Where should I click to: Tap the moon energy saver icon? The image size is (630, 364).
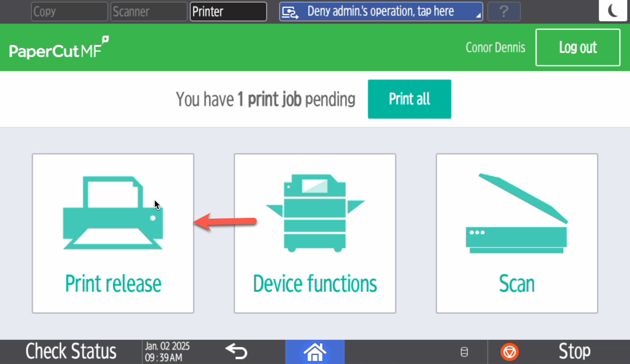coord(612,11)
